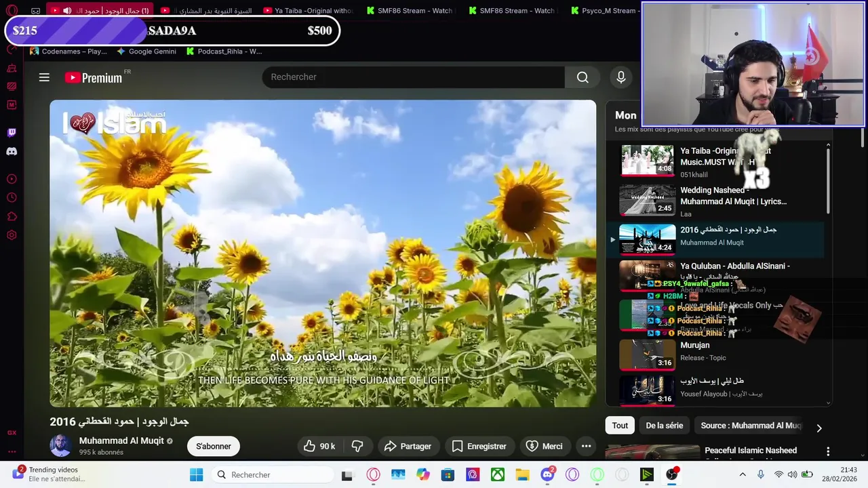
Task: Click the search magnifier button
Action: pyautogui.click(x=583, y=77)
